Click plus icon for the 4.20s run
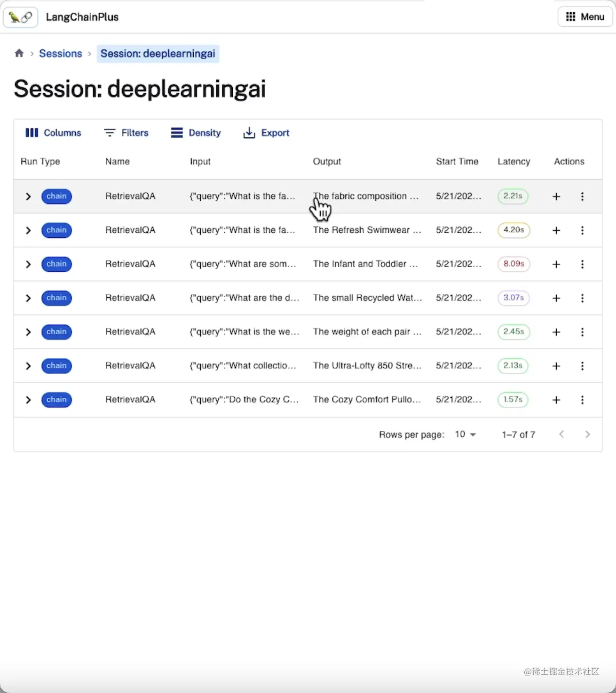The width and height of the screenshot is (616, 693). pos(556,230)
